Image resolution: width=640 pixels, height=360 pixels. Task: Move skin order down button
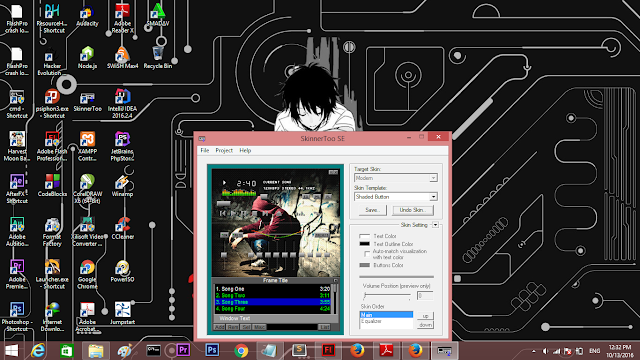[425, 325]
